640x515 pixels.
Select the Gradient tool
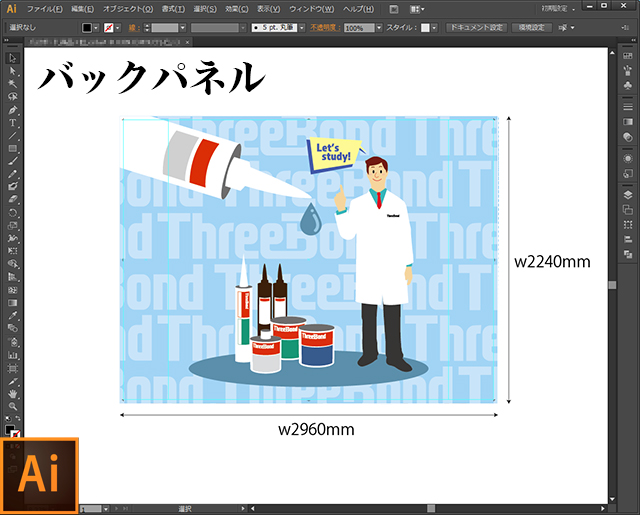12,303
